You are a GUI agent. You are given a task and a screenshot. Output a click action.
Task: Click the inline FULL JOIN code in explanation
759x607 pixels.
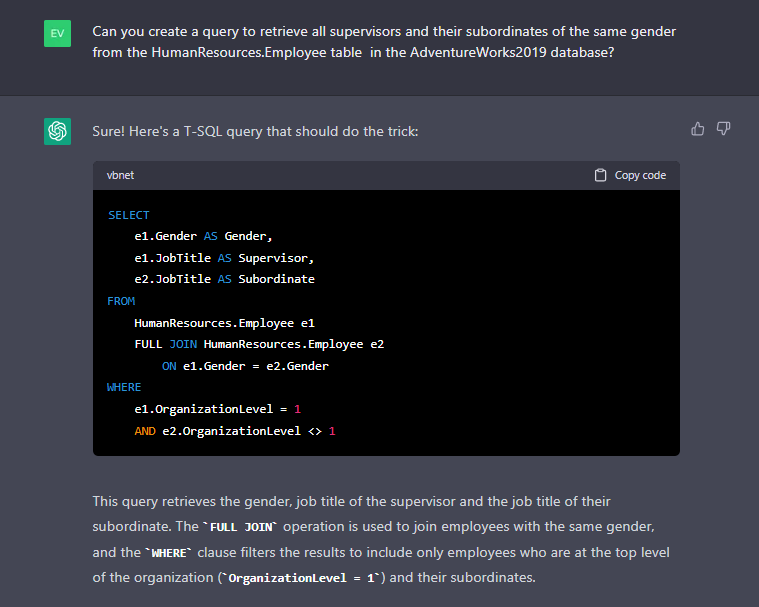(237, 527)
